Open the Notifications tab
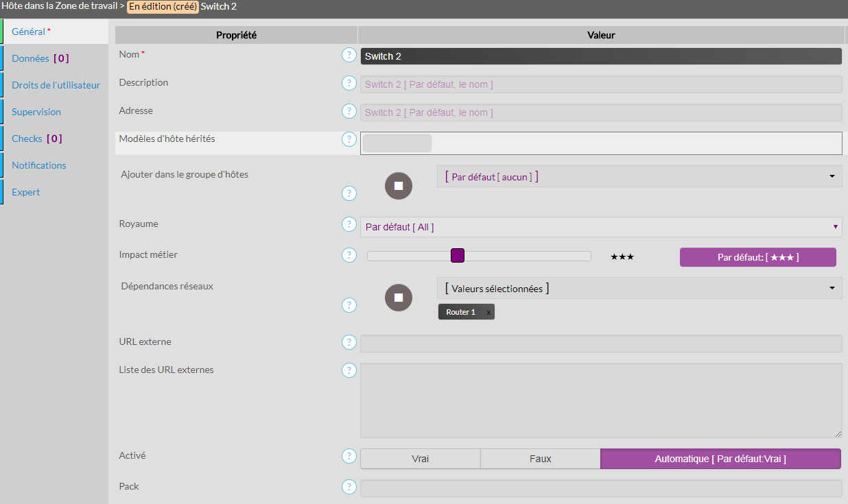The image size is (848, 504). tap(39, 165)
